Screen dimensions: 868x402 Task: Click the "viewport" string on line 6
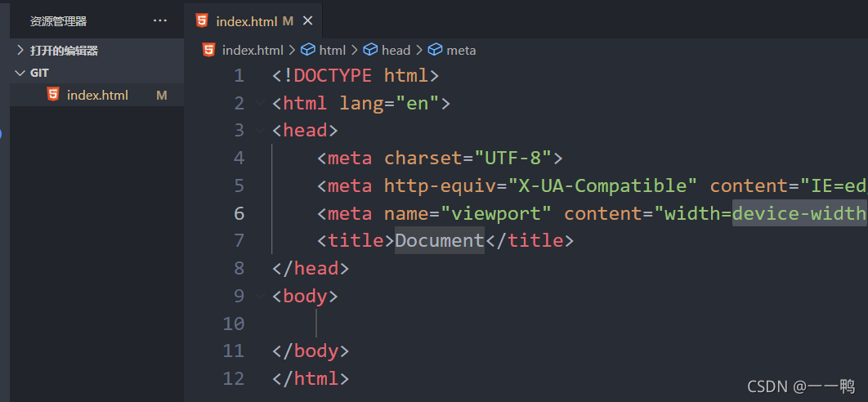tap(496, 213)
